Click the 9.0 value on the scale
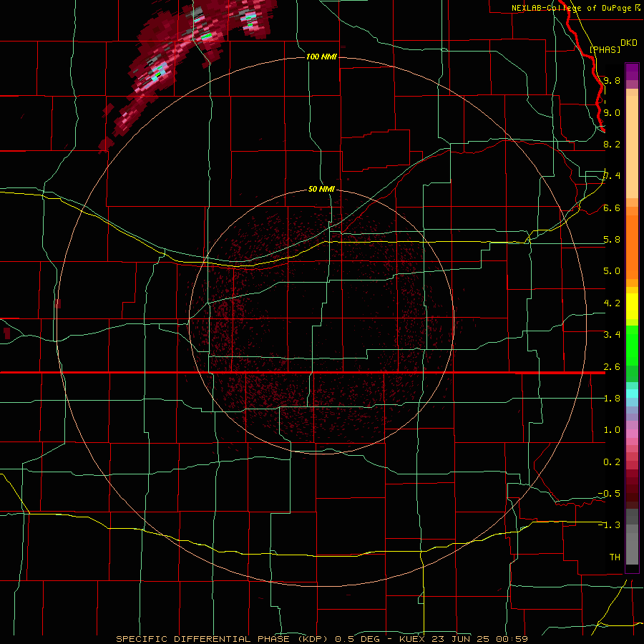This screenshot has width=644, height=644. point(612,112)
